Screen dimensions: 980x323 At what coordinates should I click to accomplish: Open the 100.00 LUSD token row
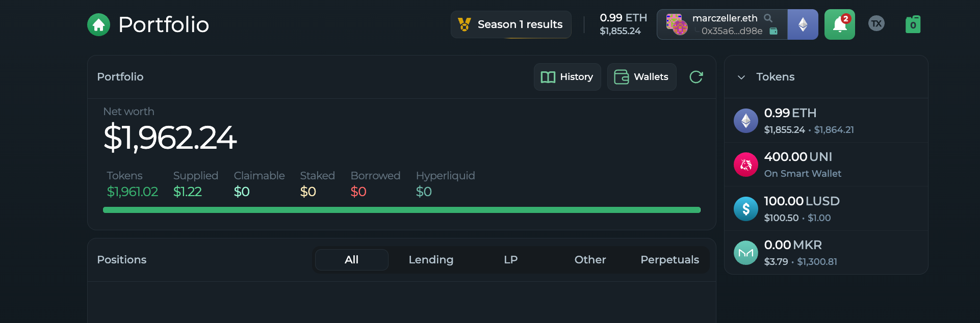pos(826,209)
